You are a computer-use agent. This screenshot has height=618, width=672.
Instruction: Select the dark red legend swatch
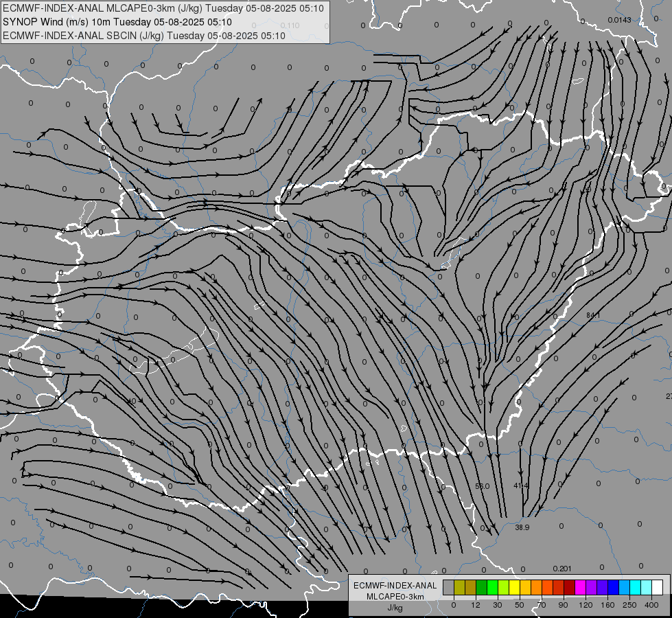click(570, 587)
